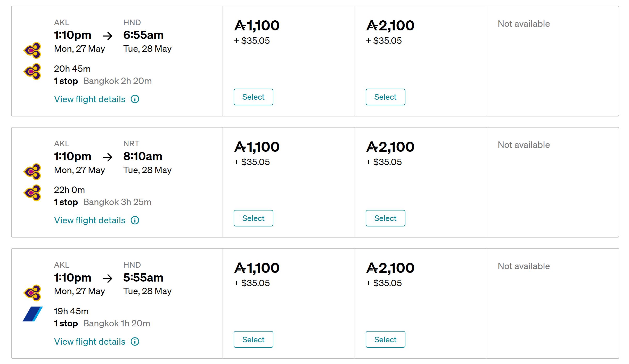This screenshot has height=364, width=629.
Task: Click first Thai Airways logo on NRT flight
Action: pos(32,172)
